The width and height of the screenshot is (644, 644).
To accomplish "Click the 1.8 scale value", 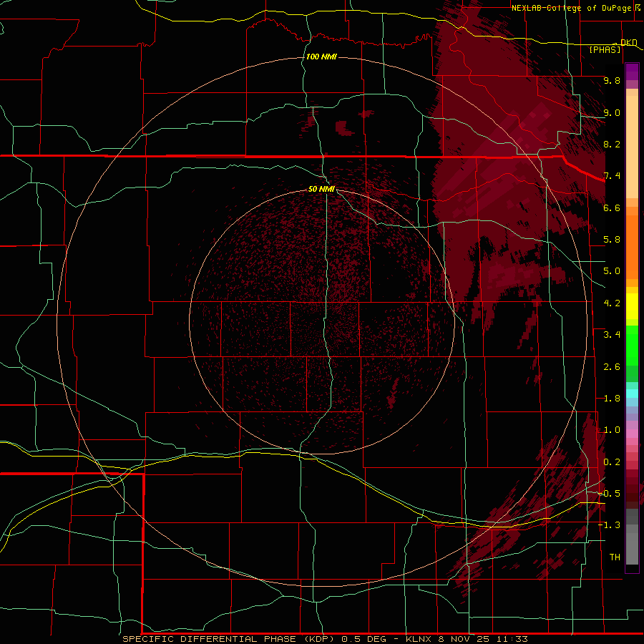I will pyautogui.click(x=612, y=399).
